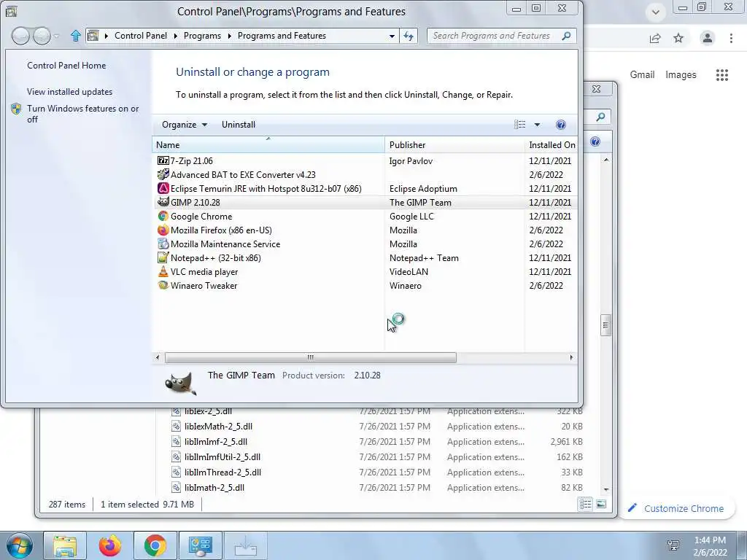
Task: Open the recent pages dropdown arrow
Action: [x=57, y=36]
